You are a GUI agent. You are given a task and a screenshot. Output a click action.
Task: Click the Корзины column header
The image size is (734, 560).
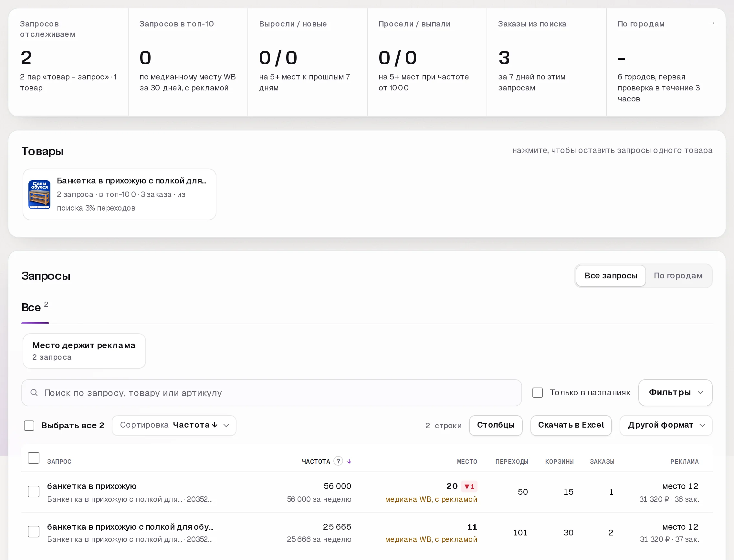click(x=559, y=462)
